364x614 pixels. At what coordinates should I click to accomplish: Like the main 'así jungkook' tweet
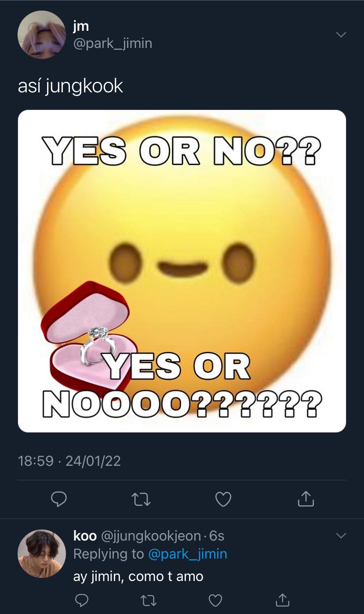(x=223, y=499)
